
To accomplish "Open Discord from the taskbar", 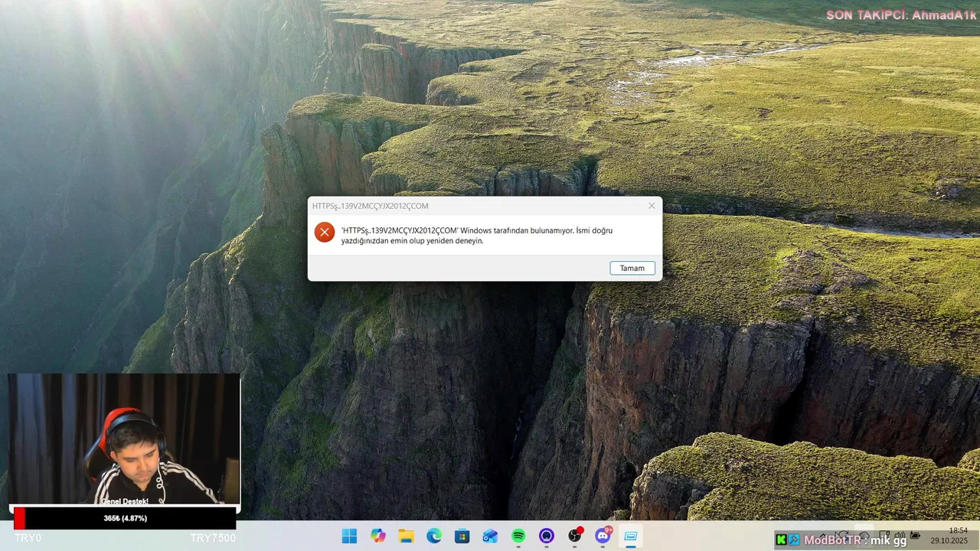I will point(603,536).
